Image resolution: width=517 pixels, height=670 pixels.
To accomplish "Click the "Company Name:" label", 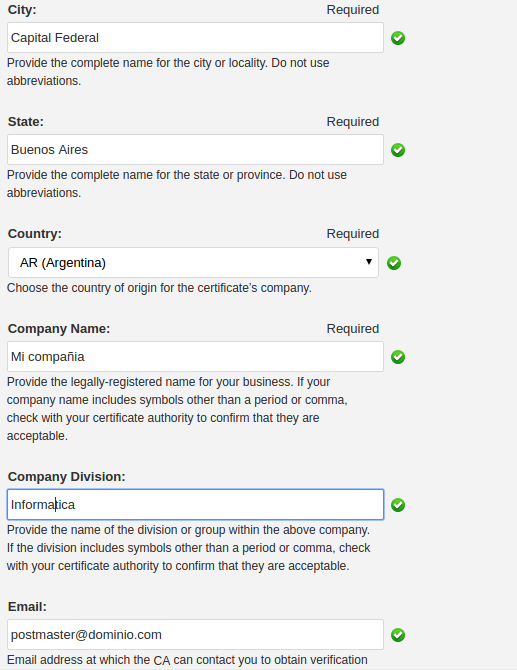I will [x=59, y=328].
